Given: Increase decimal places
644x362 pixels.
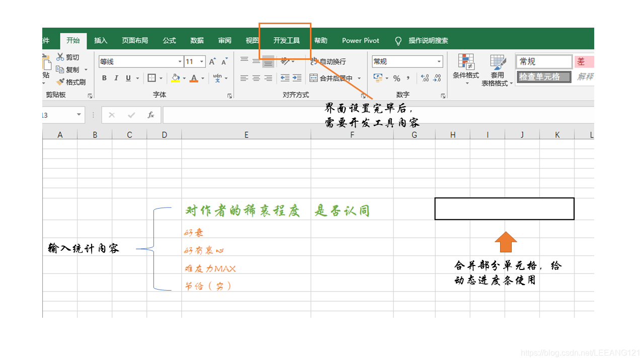Looking at the screenshot, I should 425,78.
